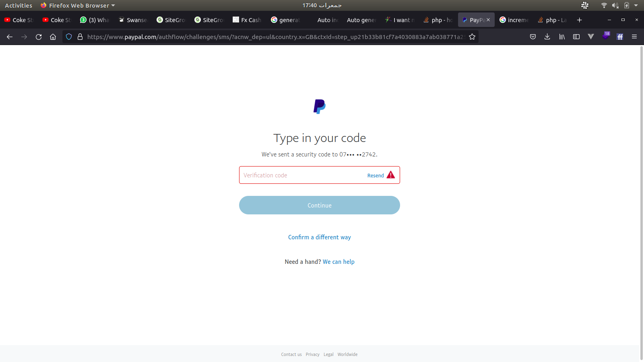Bookmark this page with star icon
Image resolution: width=644 pixels, height=362 pixels.
click(472, 37)
